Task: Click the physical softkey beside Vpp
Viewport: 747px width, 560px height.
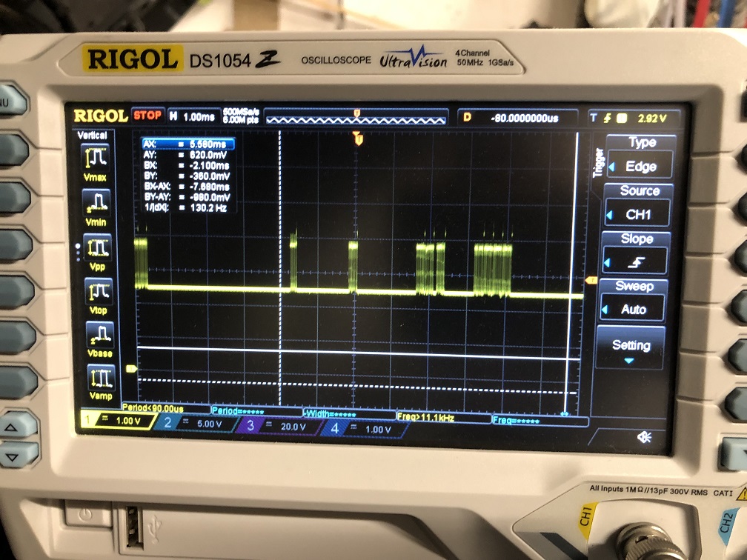Action: (16, 244)
